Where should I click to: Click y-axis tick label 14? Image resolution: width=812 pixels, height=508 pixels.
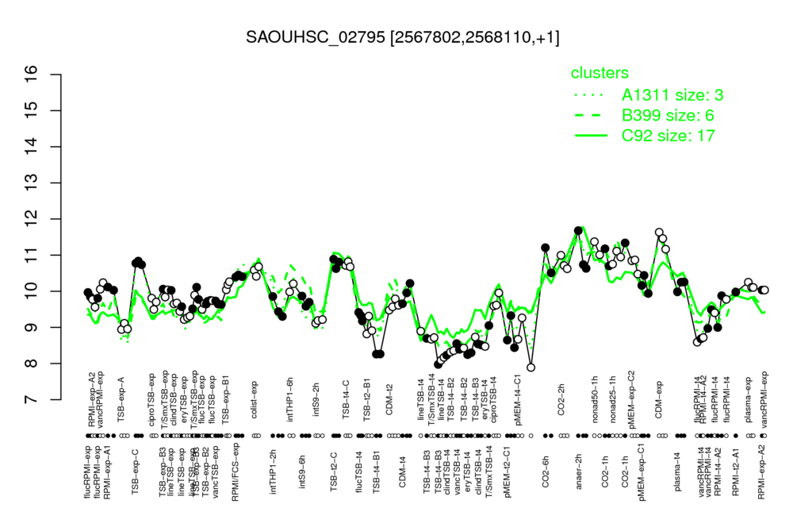31,147
